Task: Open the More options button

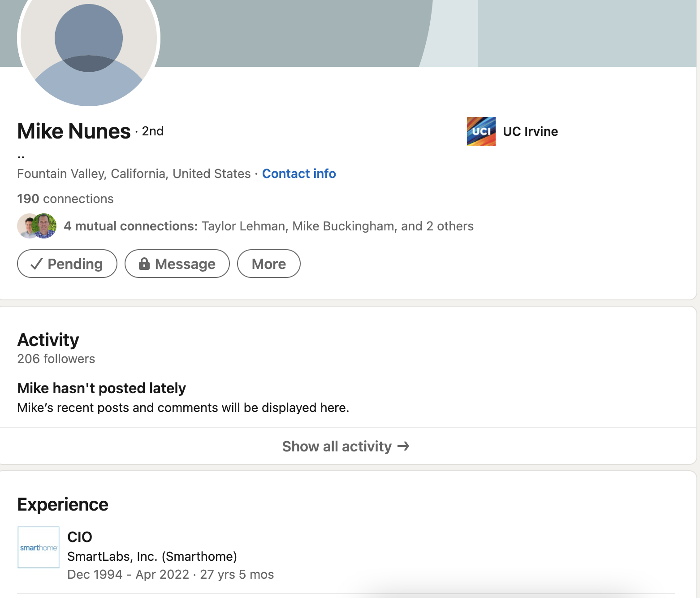Action: (x=269, y=264)
